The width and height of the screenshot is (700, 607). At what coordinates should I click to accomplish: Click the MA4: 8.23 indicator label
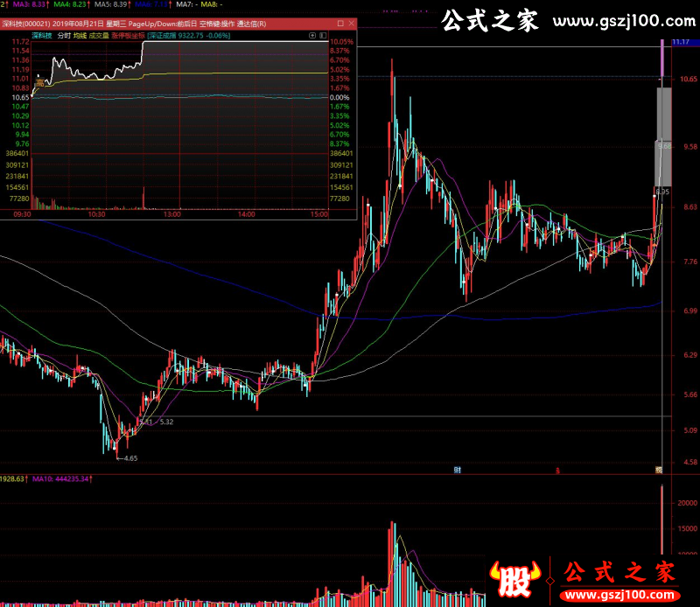(x=72, y=4)
